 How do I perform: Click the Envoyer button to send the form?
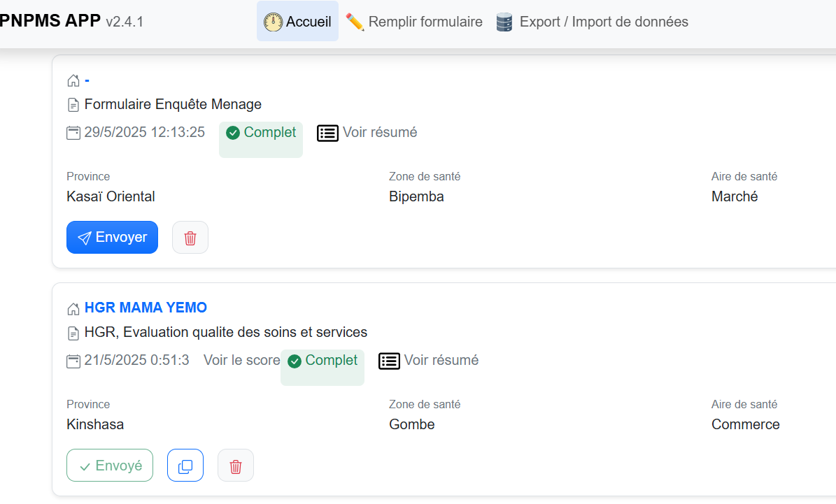click(x=112, y=238)
